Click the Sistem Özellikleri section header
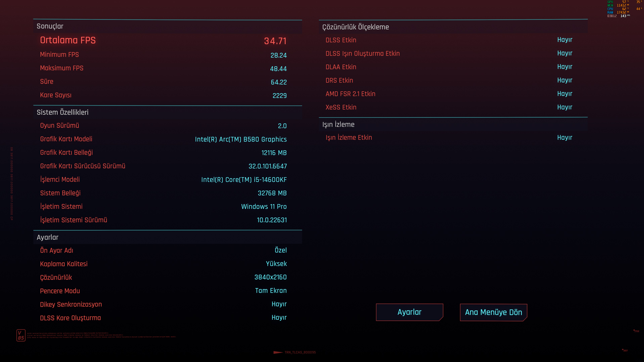644x362 pixels. click(x=62, y=112)
